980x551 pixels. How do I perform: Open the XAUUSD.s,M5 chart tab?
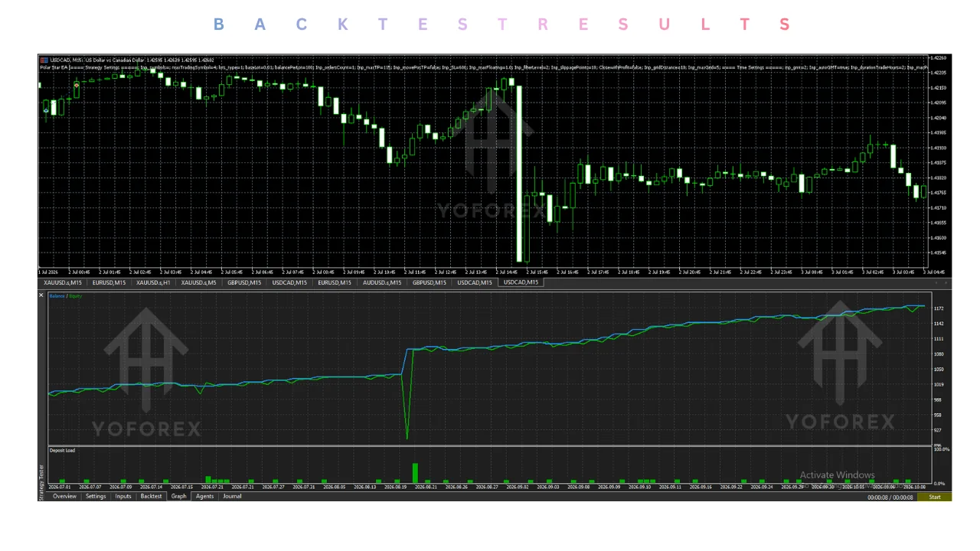point(198,282)
